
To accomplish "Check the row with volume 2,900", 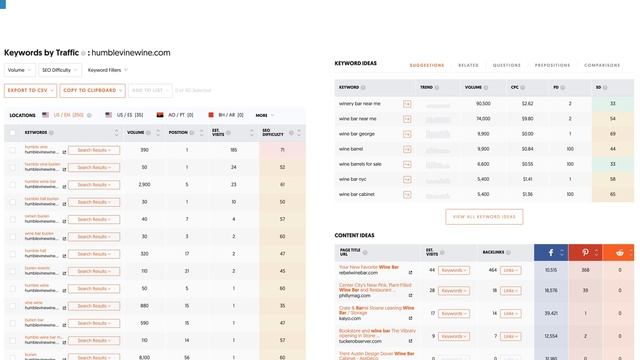I will coord(13,185).
